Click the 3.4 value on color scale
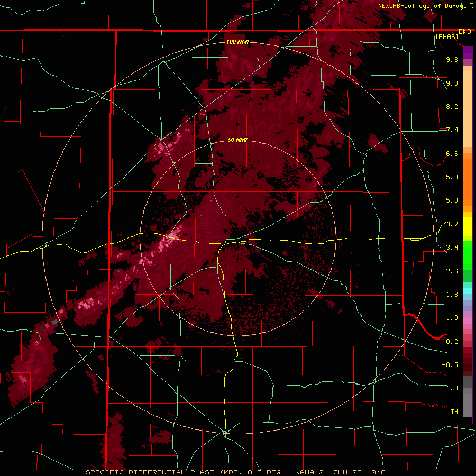Screen dimensions: 476x476 point(452,248)
